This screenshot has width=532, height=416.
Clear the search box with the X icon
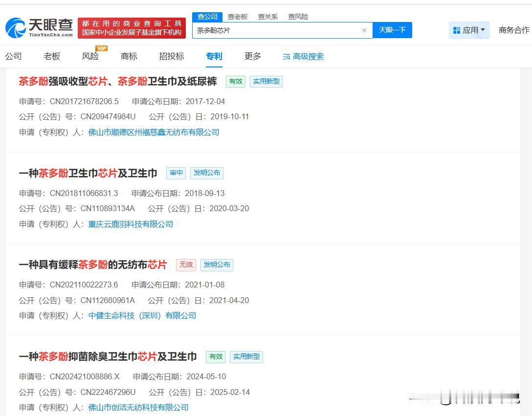click(364, 30)
